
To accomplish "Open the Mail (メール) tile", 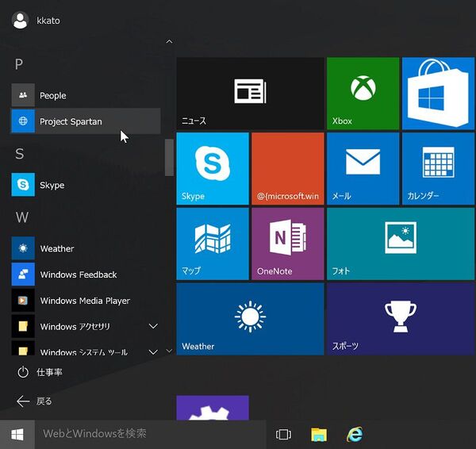I will 363,168.
